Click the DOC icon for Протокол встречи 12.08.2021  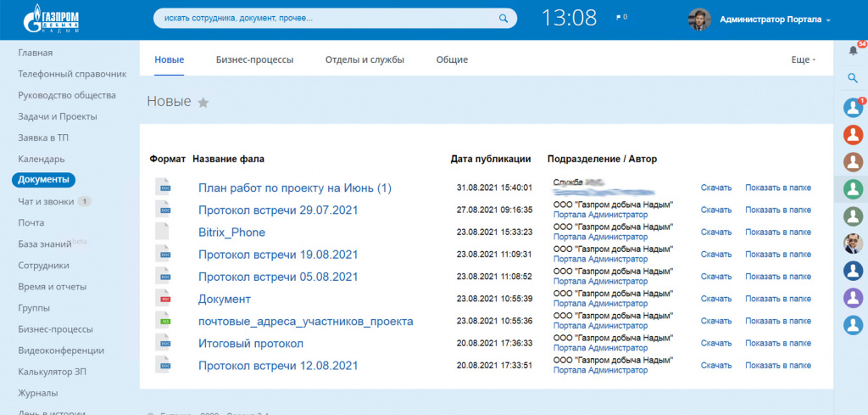pos(162,364)
